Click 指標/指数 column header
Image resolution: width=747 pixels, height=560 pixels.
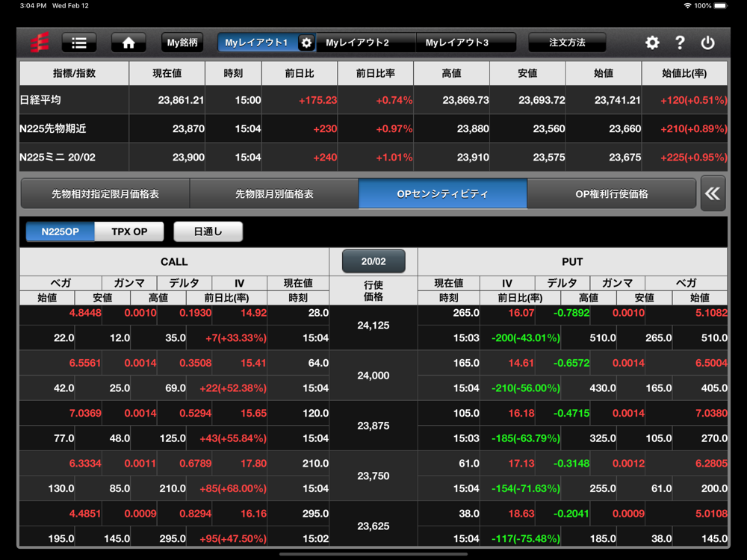[74, 73]
